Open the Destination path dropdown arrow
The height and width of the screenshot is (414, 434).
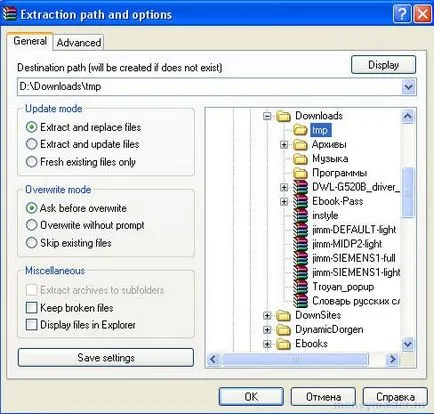(x=409, y=87)
